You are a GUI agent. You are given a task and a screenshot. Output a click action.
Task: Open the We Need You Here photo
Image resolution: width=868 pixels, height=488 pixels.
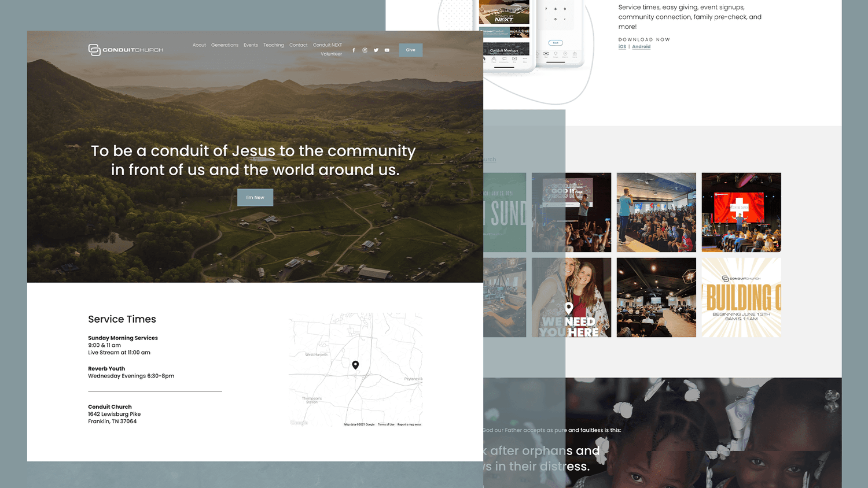click(x=571, y=297)
